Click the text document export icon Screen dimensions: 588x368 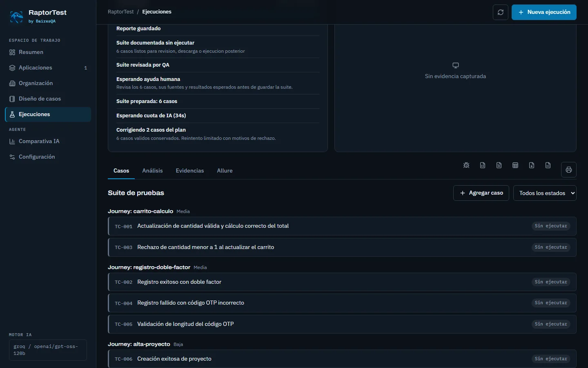click(x=499, y=165)
